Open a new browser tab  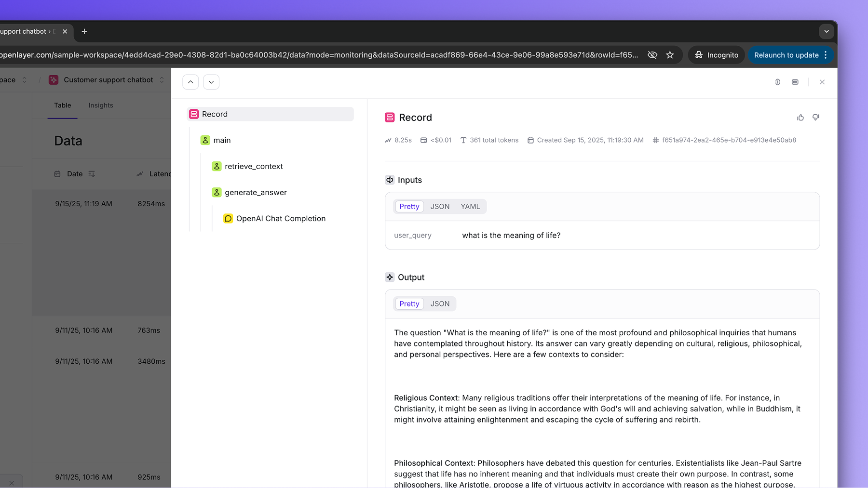click(x=84, y=31)
